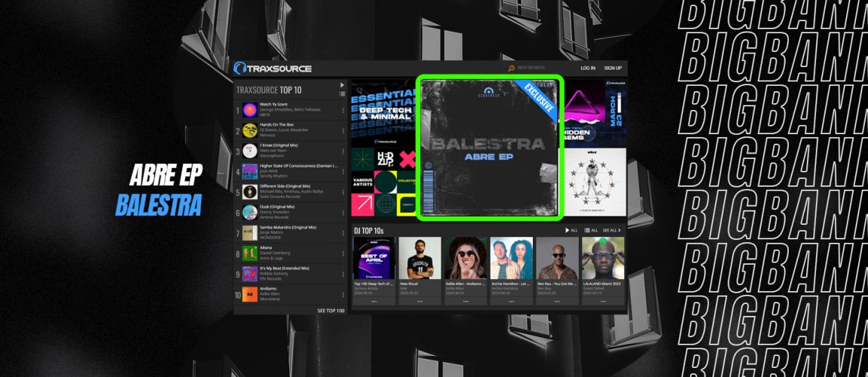
Task: Open options menu for Andiamo
Action: point(343,295)
